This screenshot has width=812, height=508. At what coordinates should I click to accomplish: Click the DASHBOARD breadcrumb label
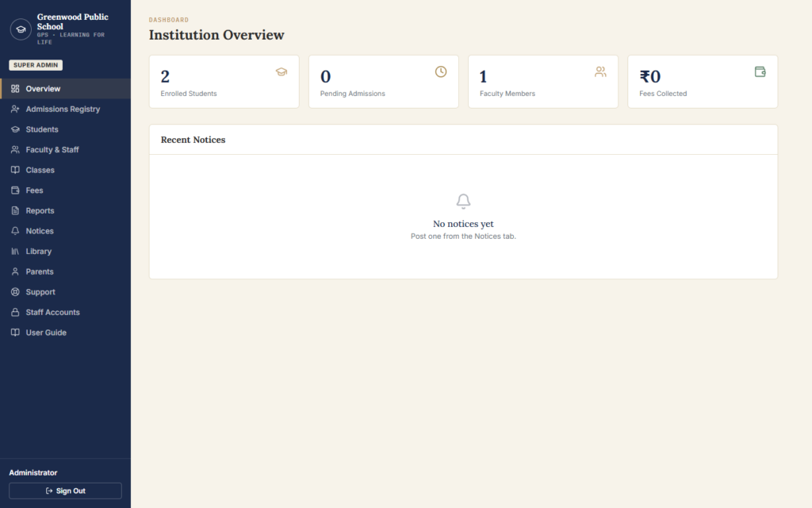point(169,20)
